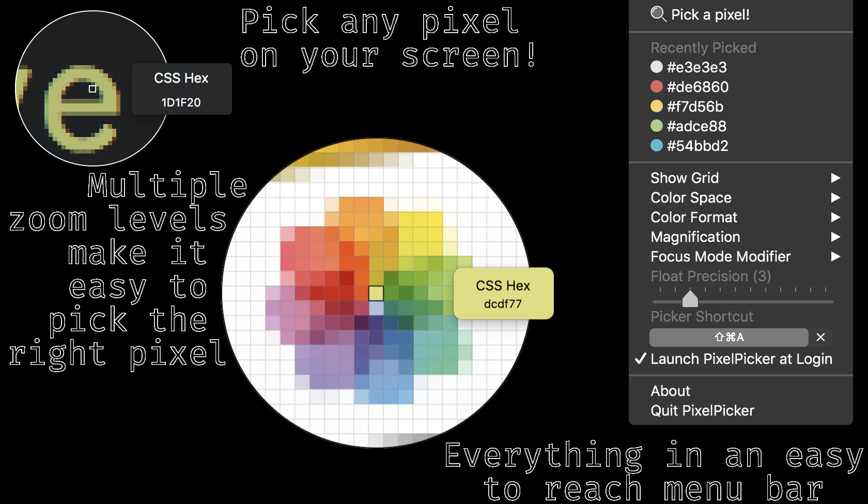Viewport: 868px width, 504px height.
Task: Toggle Launch PixelPicker at Login checkmark
Action: [641, 359]
